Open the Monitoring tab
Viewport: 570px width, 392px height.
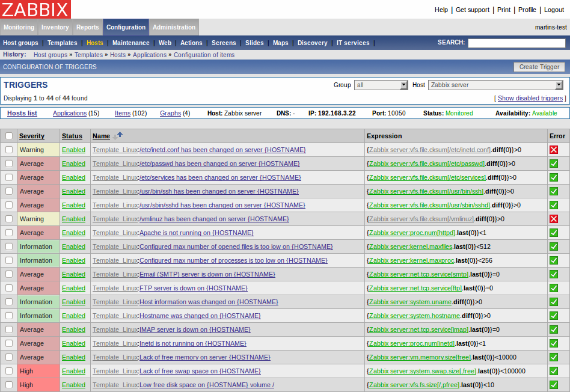click(x=19, y=27)
